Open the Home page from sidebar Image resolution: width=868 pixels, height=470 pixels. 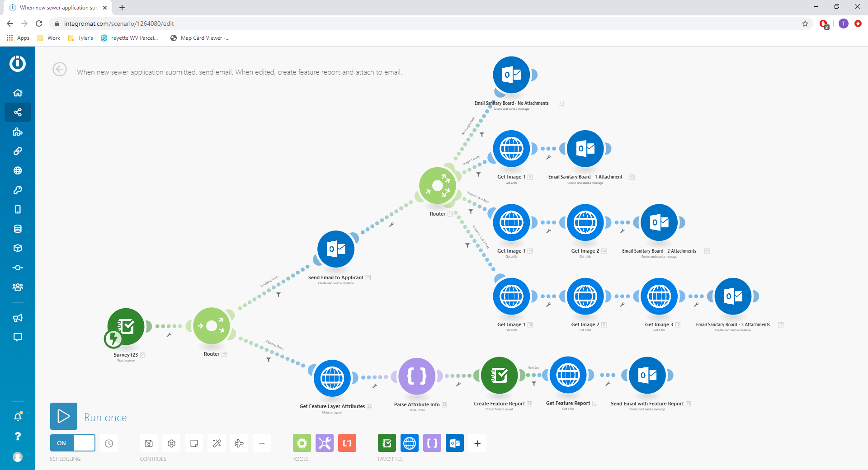(18, 93)
